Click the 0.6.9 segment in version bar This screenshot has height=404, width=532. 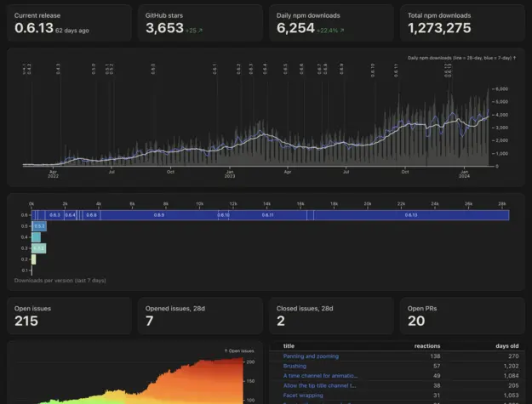pos(159,215)
